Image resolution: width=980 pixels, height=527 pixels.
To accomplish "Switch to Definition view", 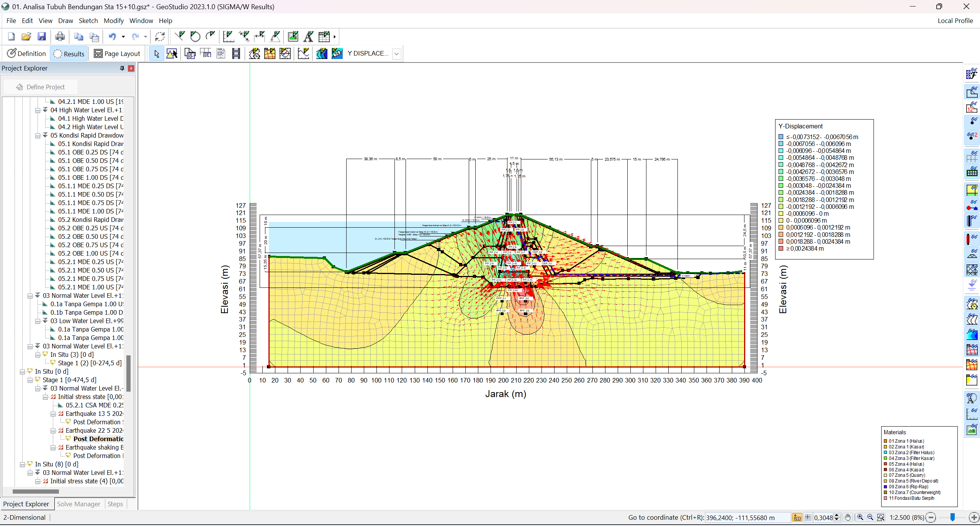I will [26, 54].
